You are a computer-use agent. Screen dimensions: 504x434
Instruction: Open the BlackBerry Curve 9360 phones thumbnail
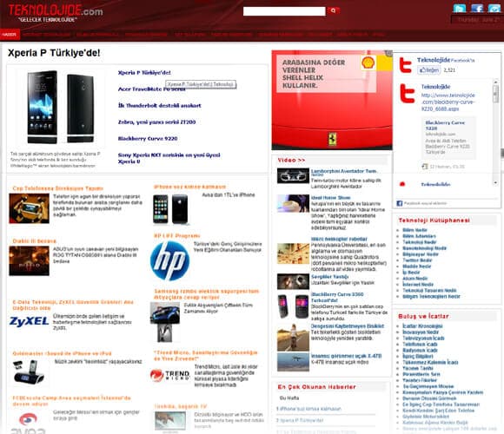[x=293, y=306]
